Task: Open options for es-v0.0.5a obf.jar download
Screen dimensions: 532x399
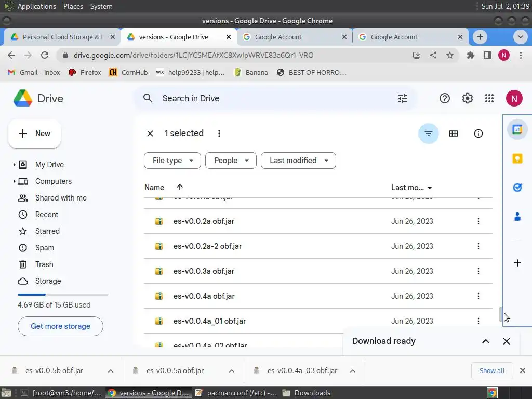Action: pos(232,371)
